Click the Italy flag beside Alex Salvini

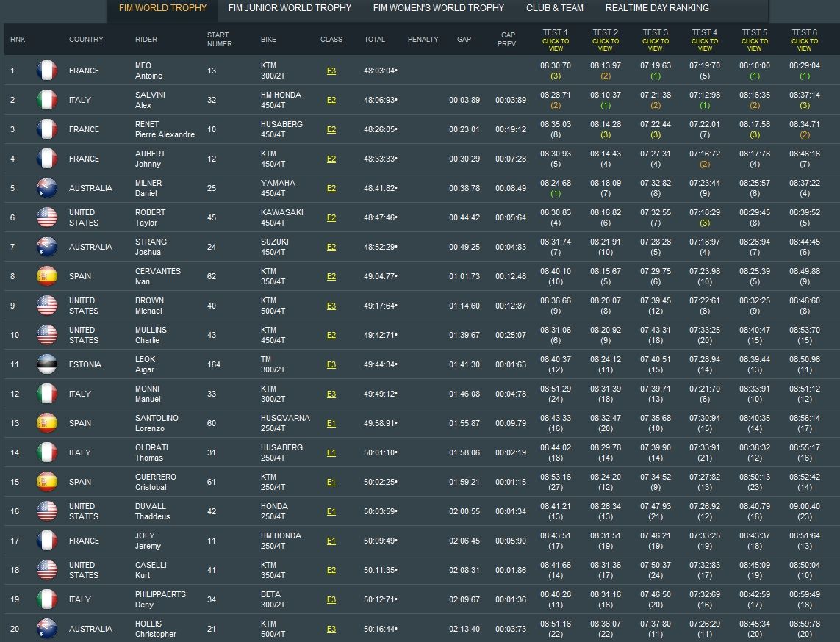click(47, 100)
